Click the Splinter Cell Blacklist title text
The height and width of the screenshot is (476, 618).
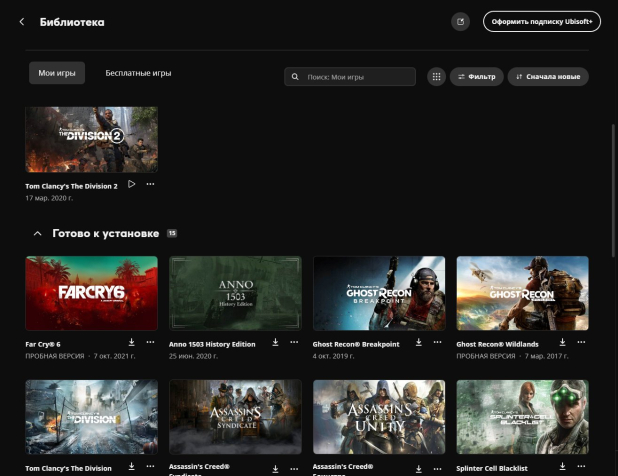pos(492,469)
